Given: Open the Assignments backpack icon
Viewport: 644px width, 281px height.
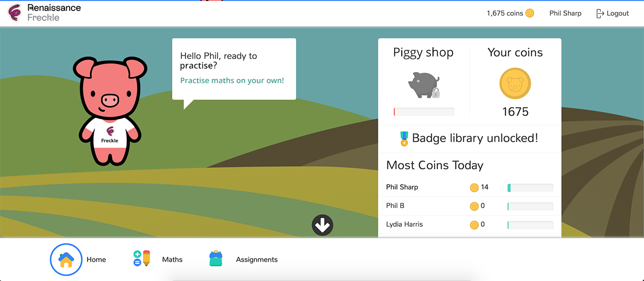Looking at the screenshot, I should point(216,259).
